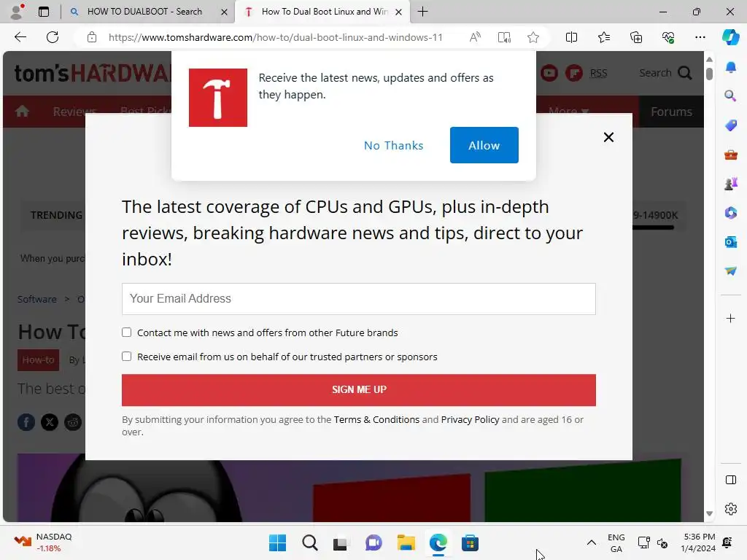Open Microsoft Store from taskbar
Screen dimensions: 747x560
point(470,542)
